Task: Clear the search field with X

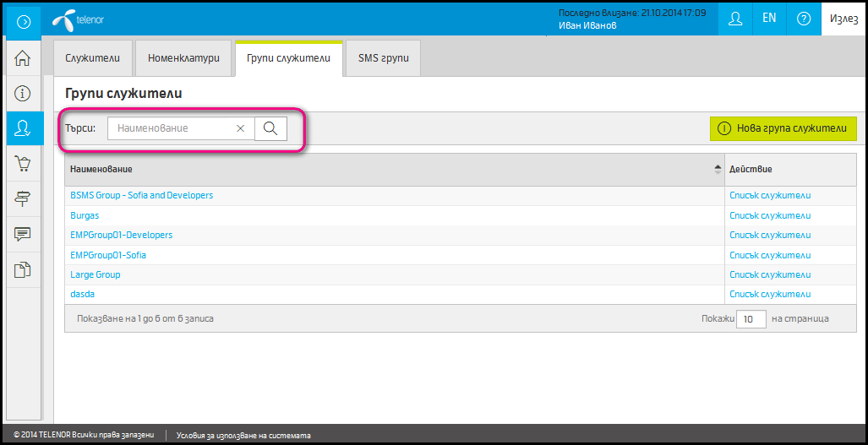Action: (x=240, y=128)
